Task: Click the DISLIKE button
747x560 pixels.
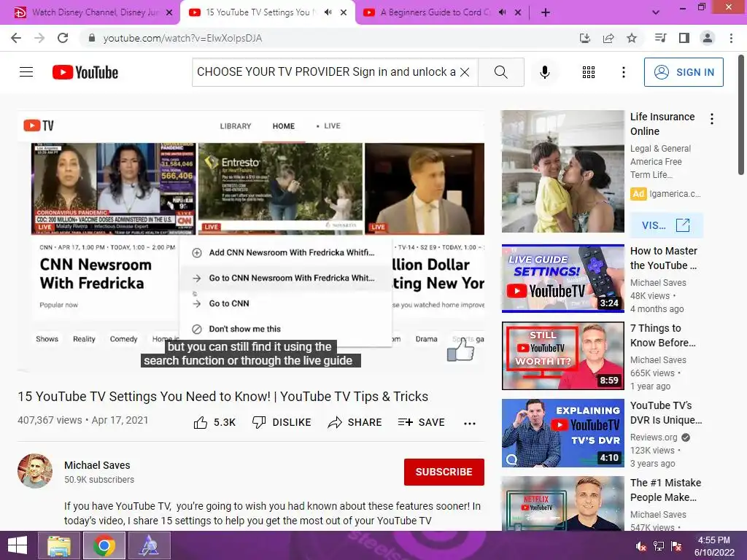Action: coord(282,422)
